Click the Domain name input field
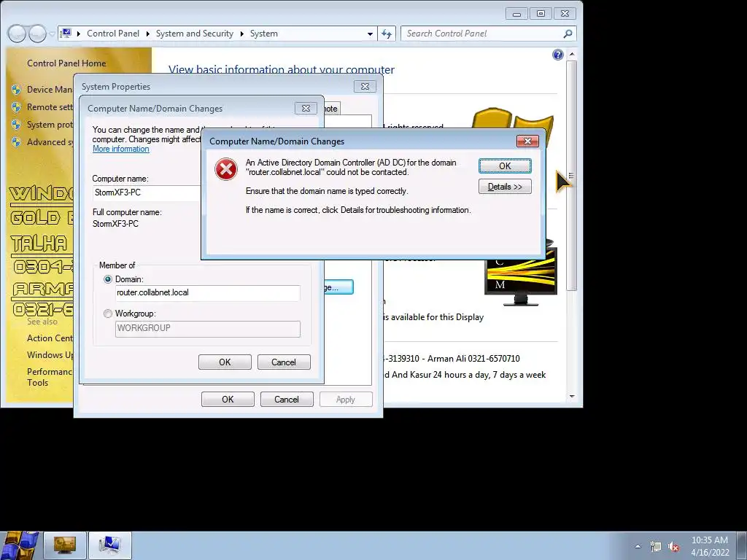This screenshot has width=747, height=560. 208,293
